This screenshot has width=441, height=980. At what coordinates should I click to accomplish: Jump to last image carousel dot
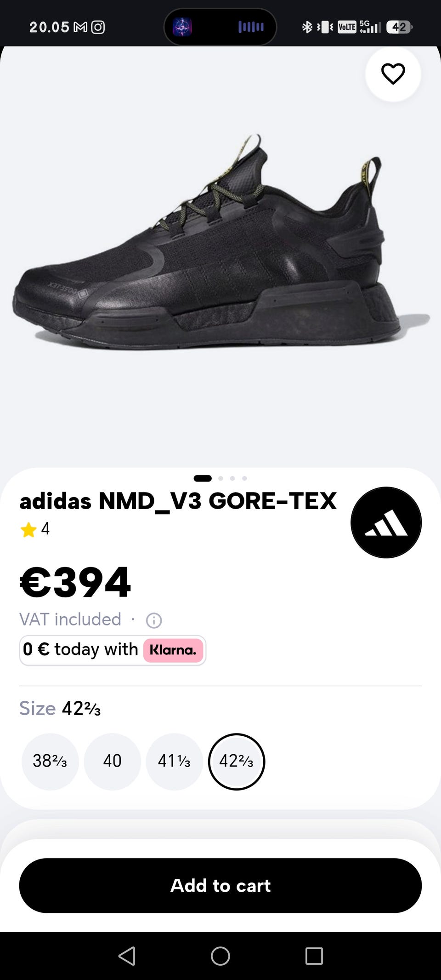click(x=244, y=478)
